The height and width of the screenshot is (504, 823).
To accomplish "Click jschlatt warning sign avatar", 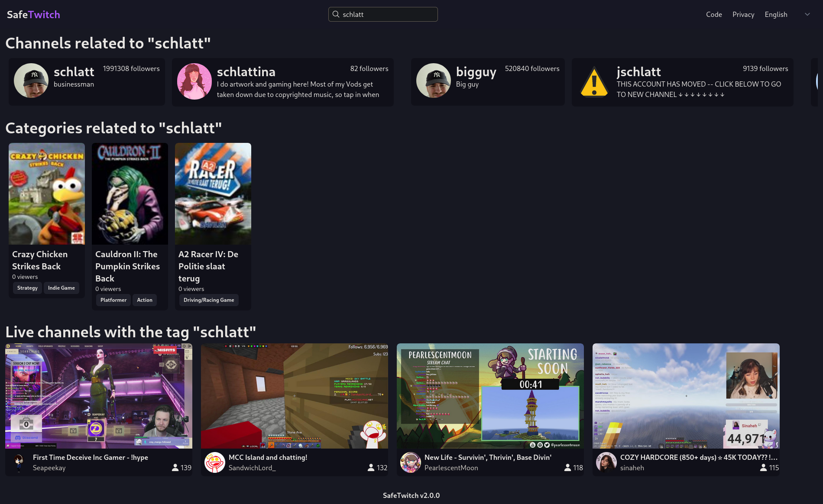I will pyautogui.click(x=594, y=81).
